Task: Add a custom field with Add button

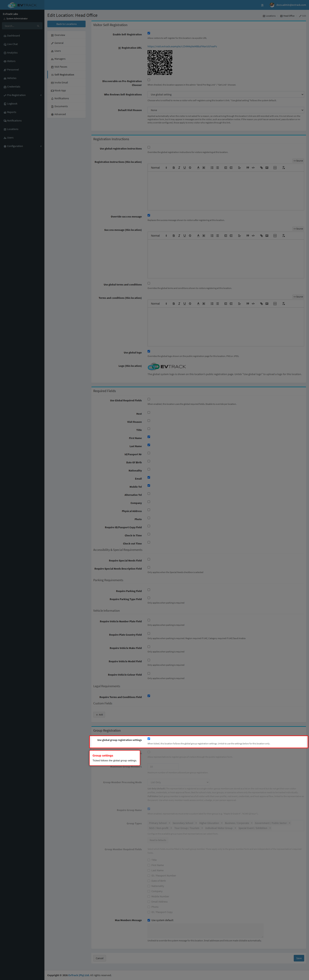Action: pos(99,715)
